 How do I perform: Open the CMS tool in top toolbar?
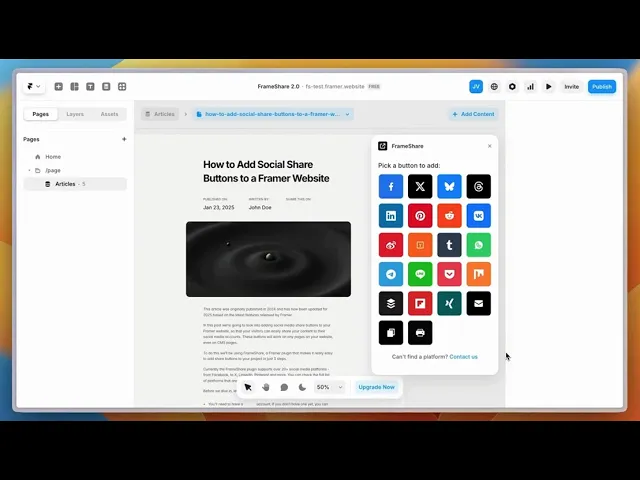coord(106,87)
